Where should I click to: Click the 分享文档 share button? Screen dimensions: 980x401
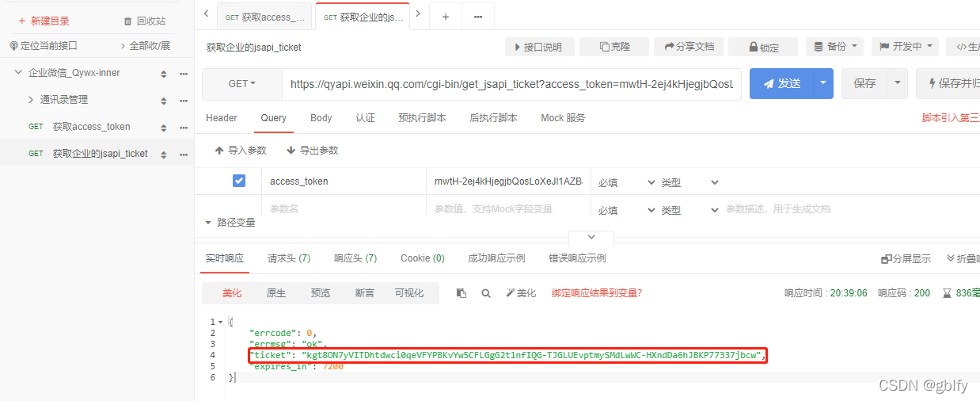click(x=689, y=47)
